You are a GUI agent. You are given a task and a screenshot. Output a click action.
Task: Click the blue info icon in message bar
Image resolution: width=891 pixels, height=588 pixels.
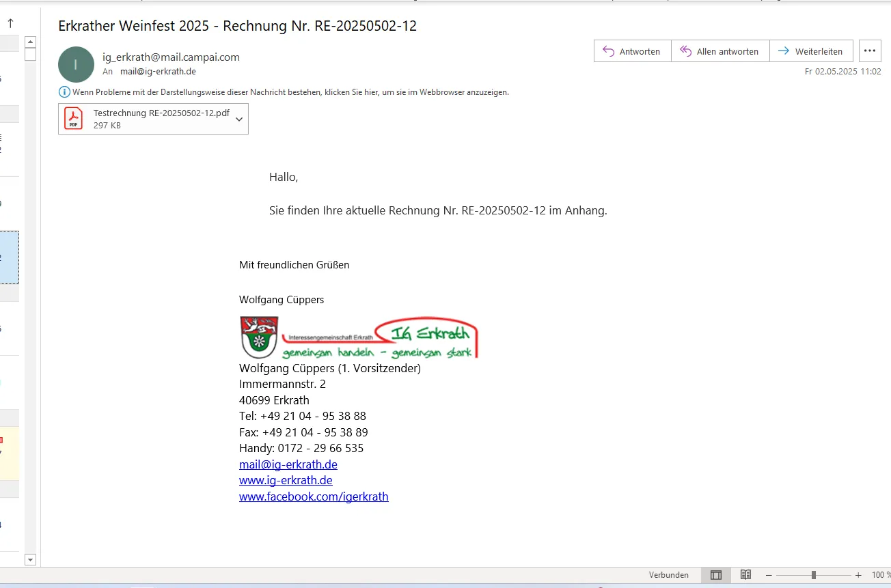coord(64,92)
